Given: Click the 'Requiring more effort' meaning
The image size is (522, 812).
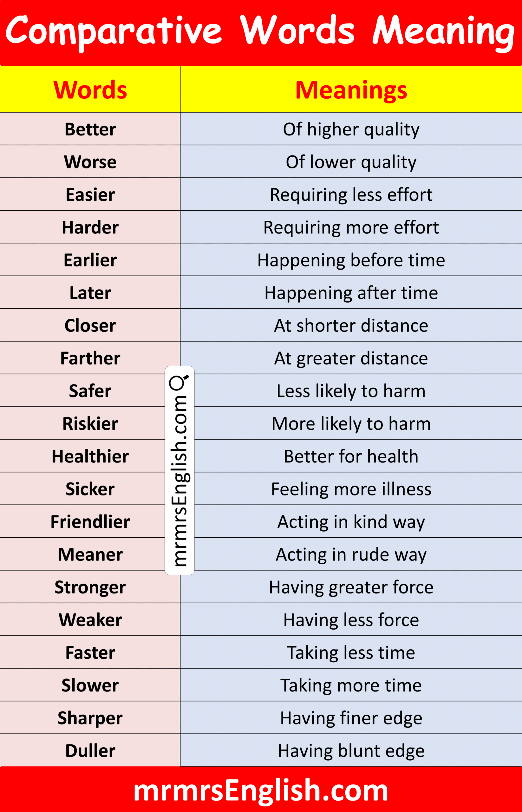Looking at the screenshot, I should (x=351, y=227).
